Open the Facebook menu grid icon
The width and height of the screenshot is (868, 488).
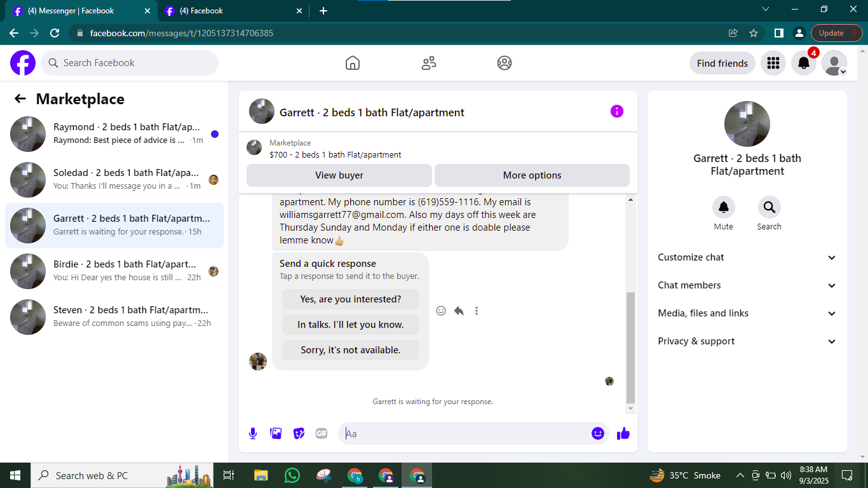click(x=773, y=63)
